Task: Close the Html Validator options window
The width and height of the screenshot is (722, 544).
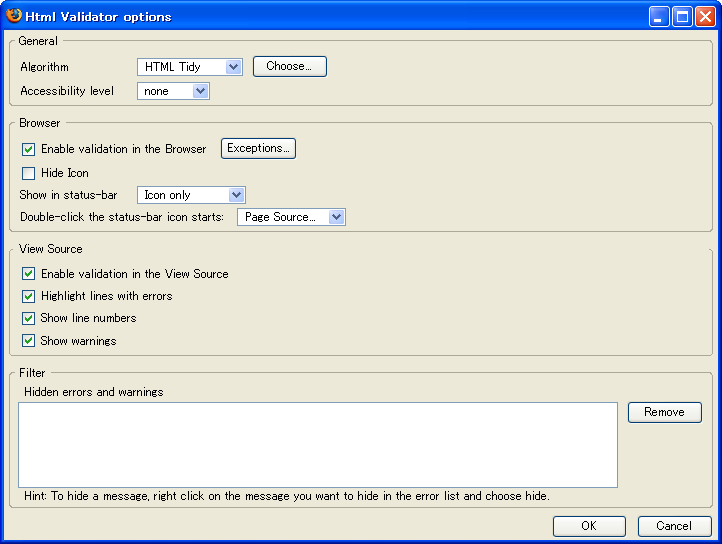Action: (705, 17)
